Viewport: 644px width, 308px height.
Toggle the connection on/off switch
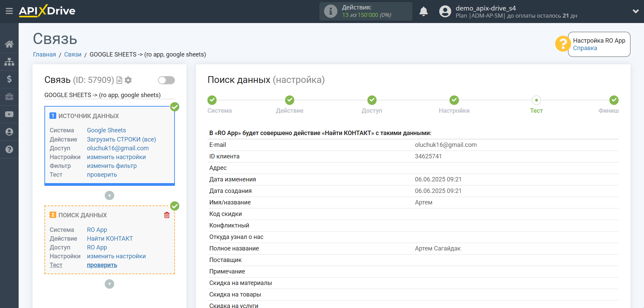[166, 80]
